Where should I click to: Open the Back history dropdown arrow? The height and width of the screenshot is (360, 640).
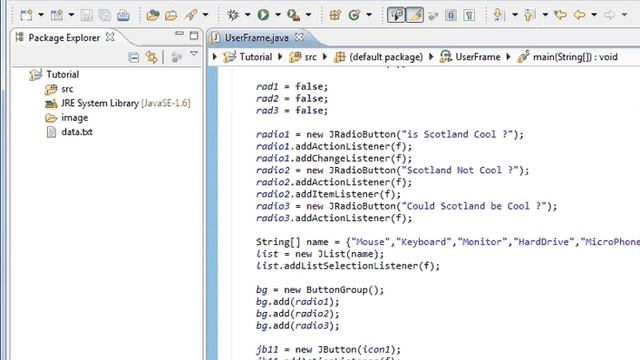coord(594,15)
